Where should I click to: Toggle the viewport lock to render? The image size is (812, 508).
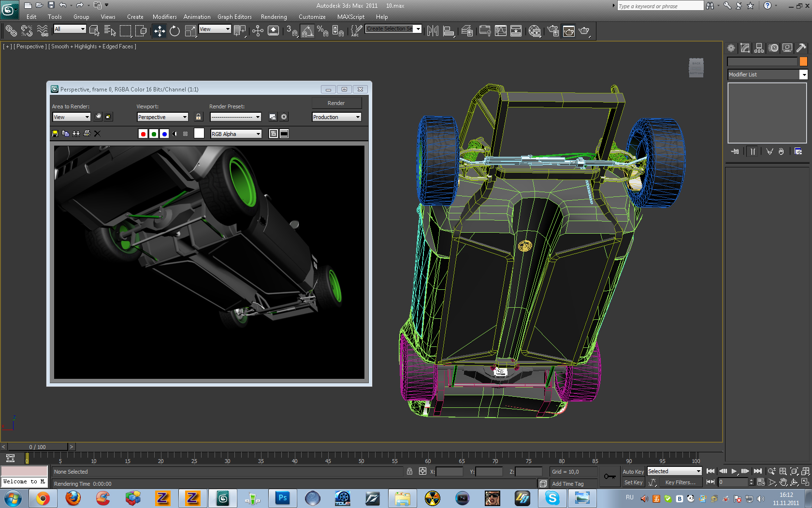[x=198, y=117]
